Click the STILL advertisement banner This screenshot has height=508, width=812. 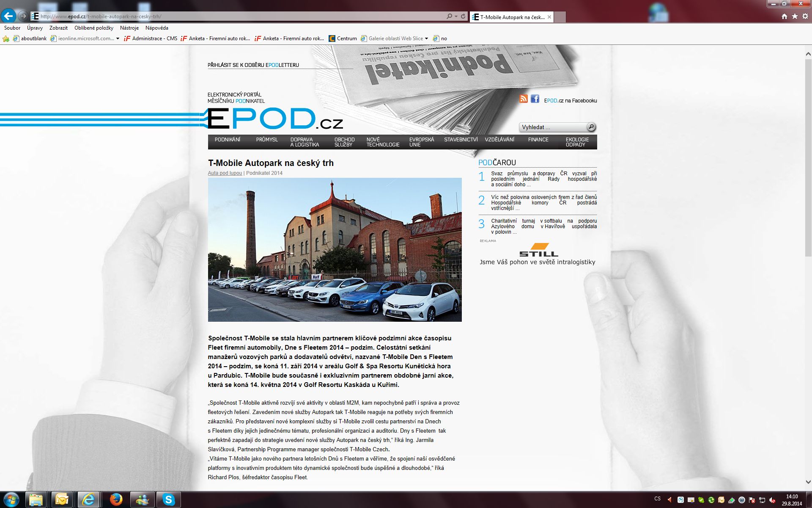tap(538, 254)
